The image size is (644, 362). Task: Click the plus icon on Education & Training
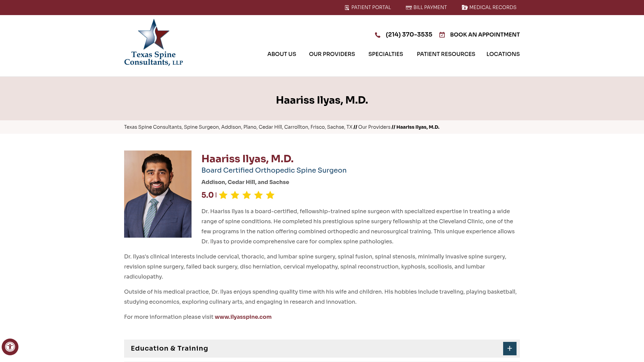click(x=509, y=349)
